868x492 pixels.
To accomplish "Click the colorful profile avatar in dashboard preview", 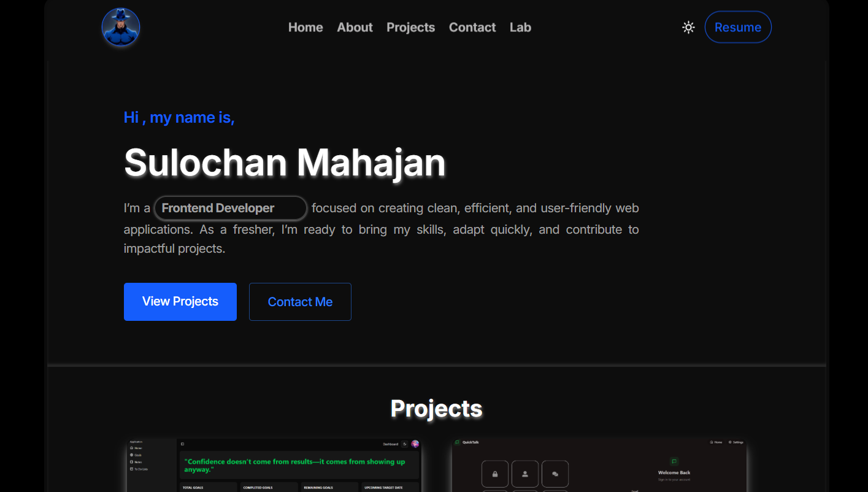I will [415, 444].
